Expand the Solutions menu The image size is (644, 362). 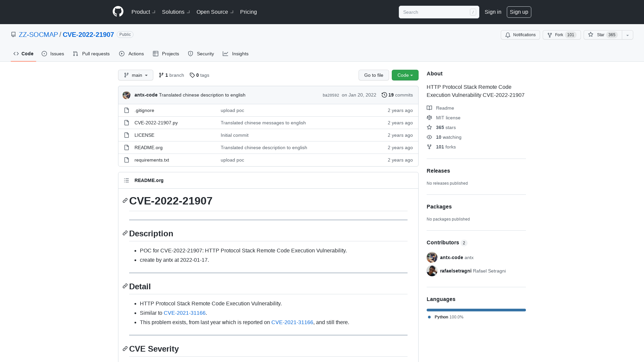pyautogui.click(x=176, y=12)
